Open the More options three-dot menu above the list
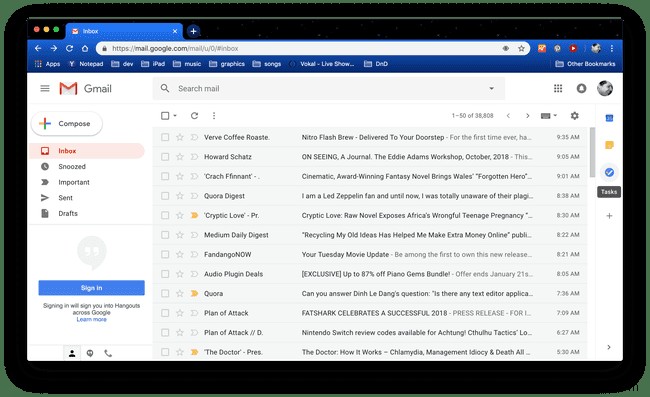The width and height of the screenshot is (650, 397). (214, 116)
